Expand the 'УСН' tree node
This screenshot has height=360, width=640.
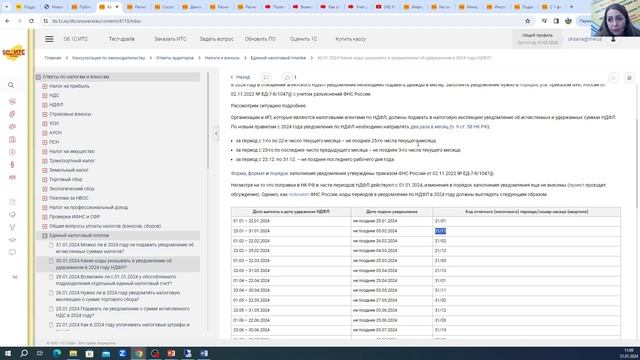pyautogui.click(x=45, y=123)
